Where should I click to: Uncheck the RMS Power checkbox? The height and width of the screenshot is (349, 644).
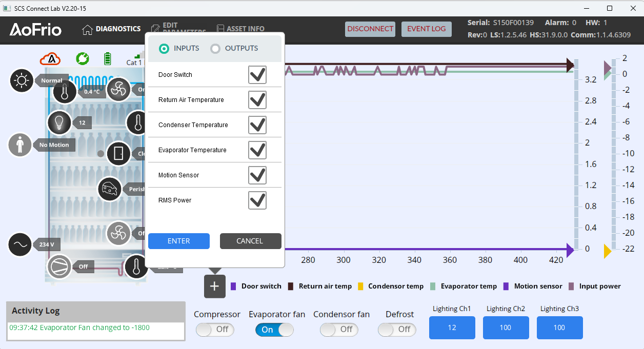pos(257,200)
